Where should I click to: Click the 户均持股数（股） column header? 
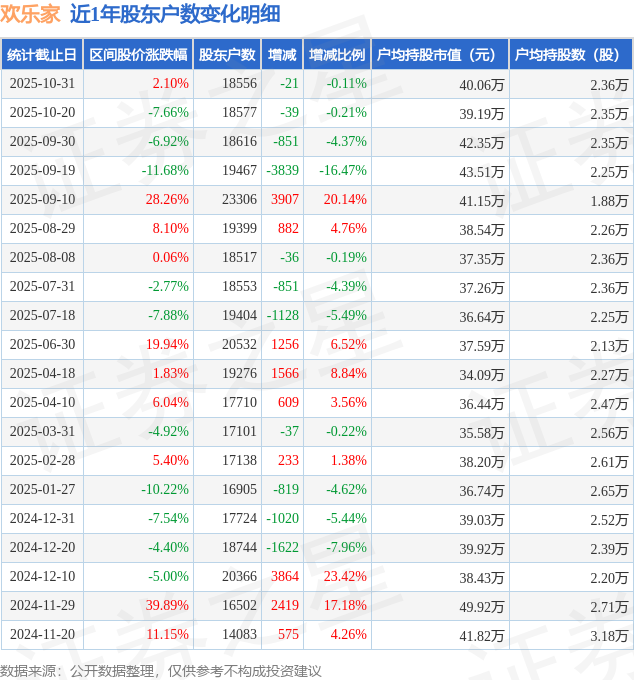(x=570, y=55)
